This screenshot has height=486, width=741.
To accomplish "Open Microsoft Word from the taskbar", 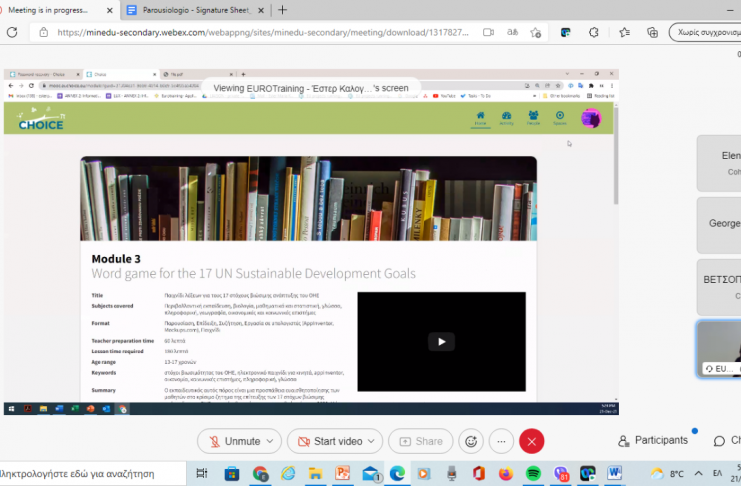I will coord(614,473).
